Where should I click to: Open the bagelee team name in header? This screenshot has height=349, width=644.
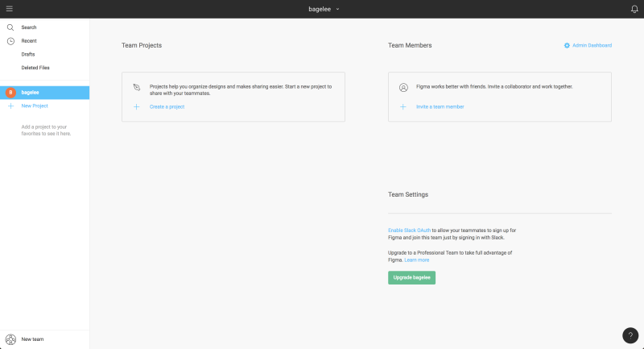click(320, 9)
